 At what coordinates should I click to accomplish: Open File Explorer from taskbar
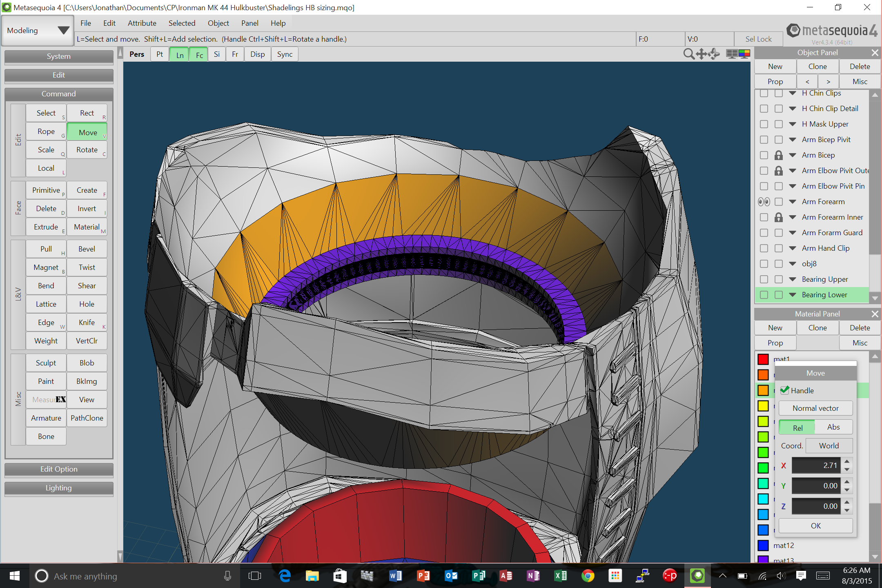coord(312,576)
